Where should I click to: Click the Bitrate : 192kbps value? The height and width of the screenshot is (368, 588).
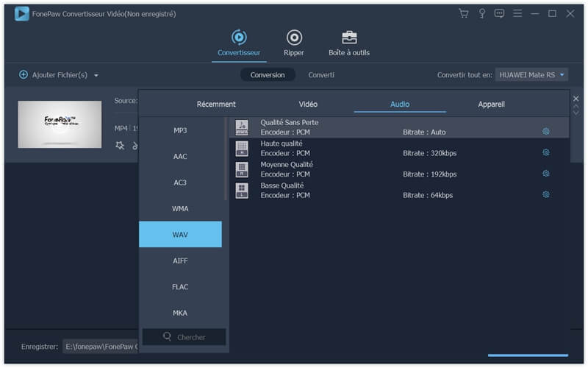click(x=430, y=174)
